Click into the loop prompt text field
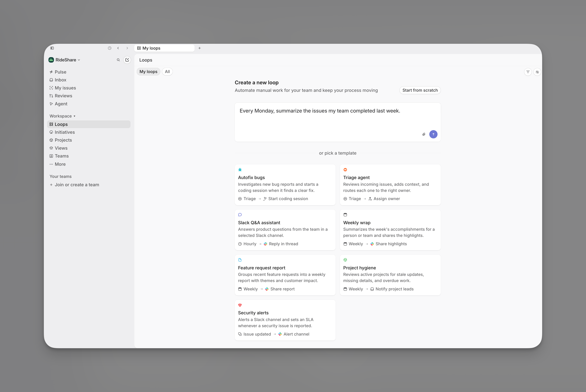586x392 pixels. click(x=338, y=122)
